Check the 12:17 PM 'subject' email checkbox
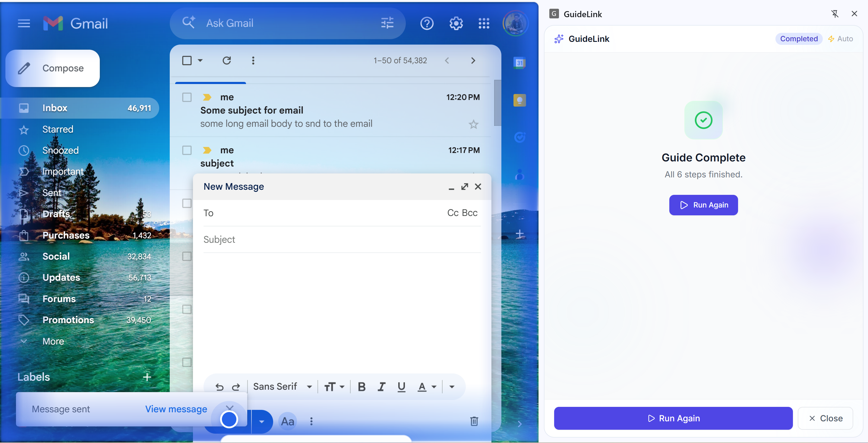 [x=187, y=150]
